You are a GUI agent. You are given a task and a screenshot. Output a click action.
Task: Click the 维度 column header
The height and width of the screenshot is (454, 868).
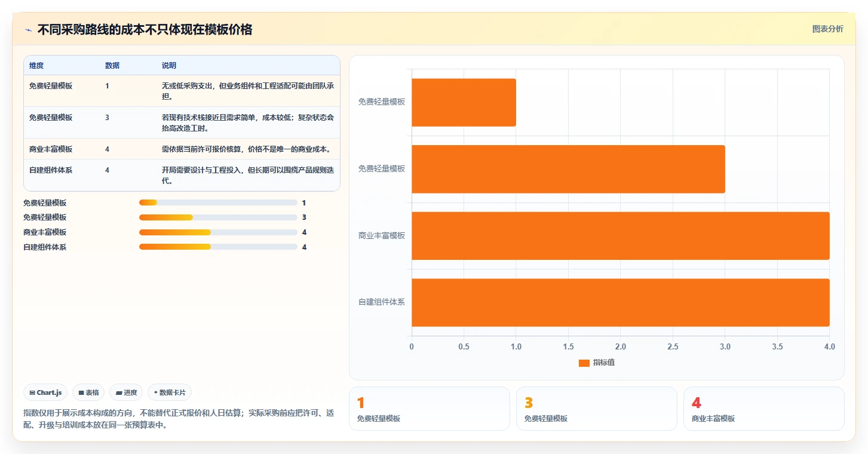click(36, 66)
